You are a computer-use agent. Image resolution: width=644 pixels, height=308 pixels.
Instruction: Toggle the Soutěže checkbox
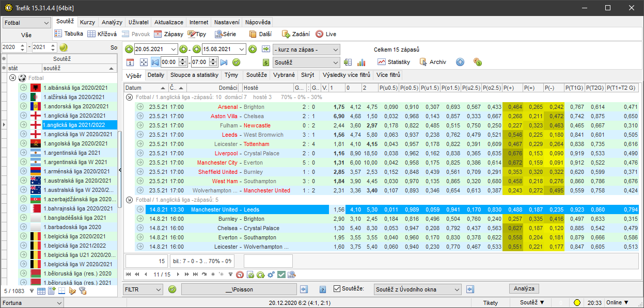coord(337,289)
